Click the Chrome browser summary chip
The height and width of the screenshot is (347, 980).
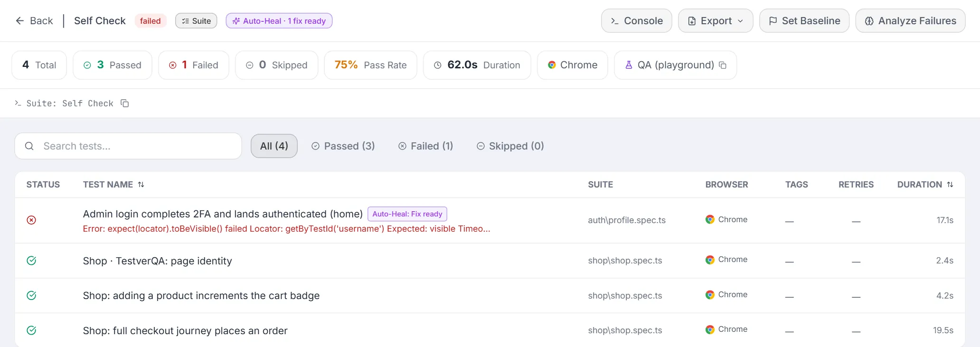point(573,65)
